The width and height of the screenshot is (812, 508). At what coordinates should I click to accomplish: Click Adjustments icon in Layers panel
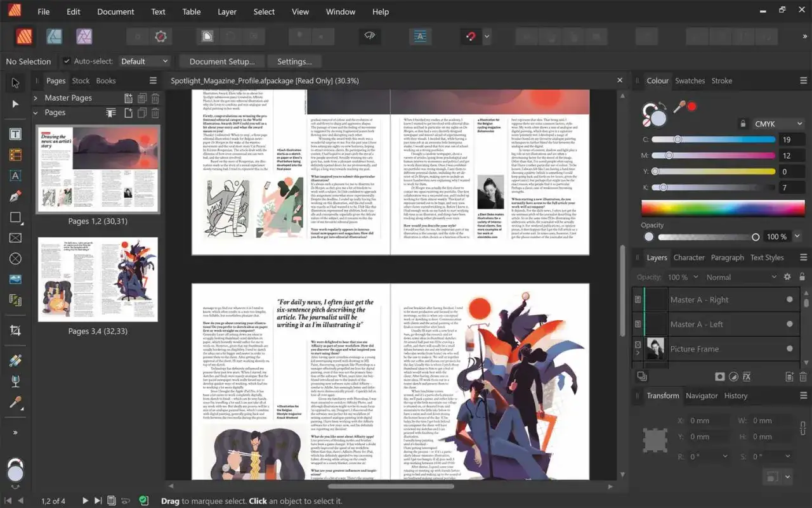733,376
